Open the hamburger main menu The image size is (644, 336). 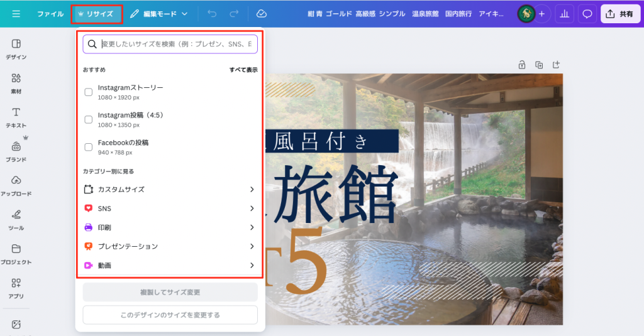tap(16, 14)
